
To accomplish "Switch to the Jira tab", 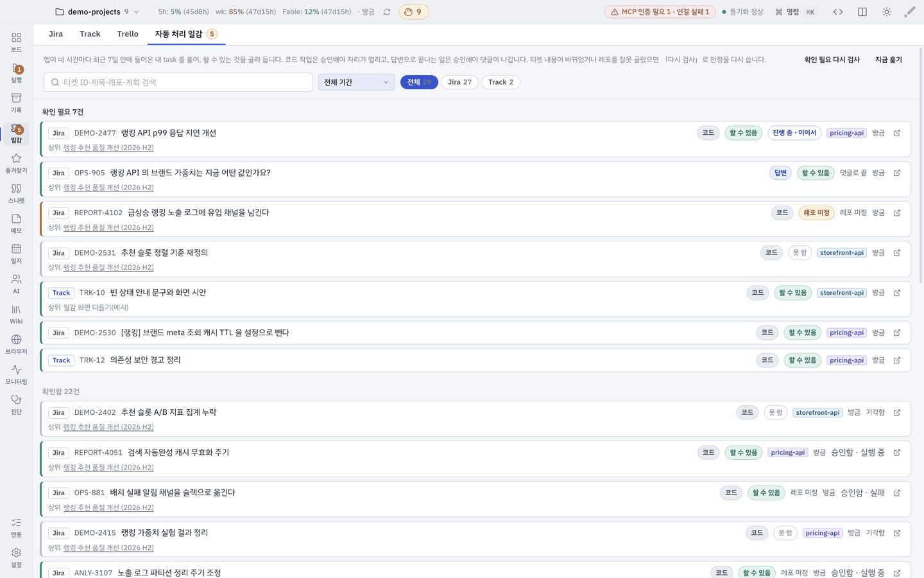I will (x=56, y=34).
